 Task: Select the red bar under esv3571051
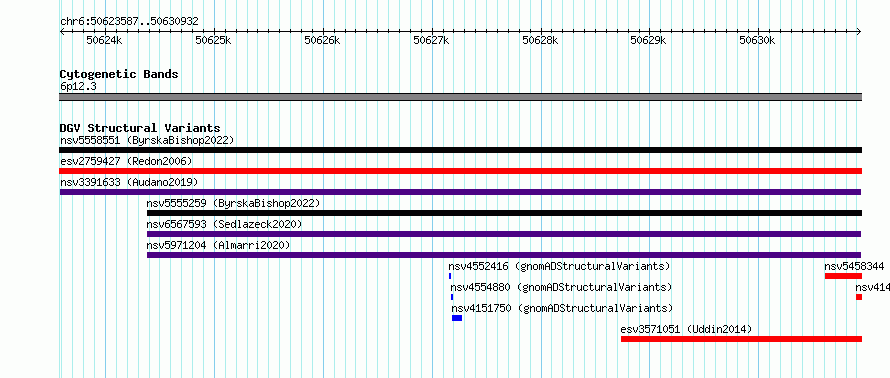(741, 339)
